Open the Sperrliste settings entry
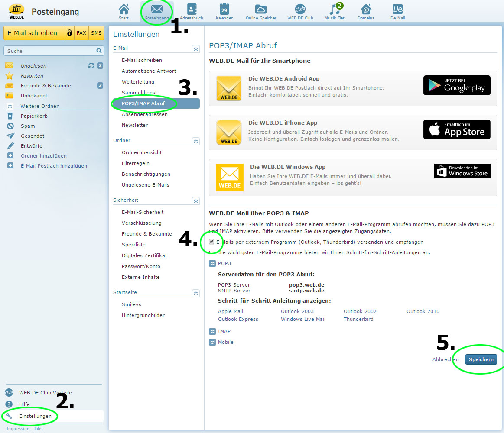 [x=133, y=245]
